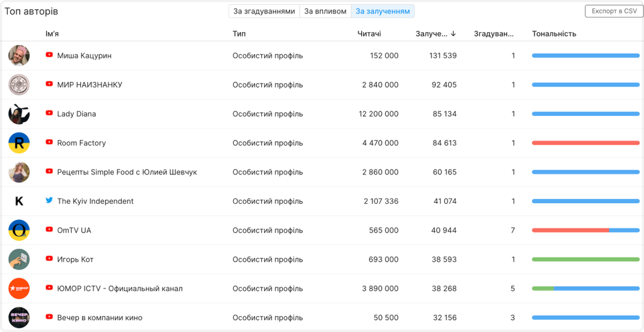This screenshot has height=332, width=644.
Task: Sort by the Тональність column header
Action: 554,34
